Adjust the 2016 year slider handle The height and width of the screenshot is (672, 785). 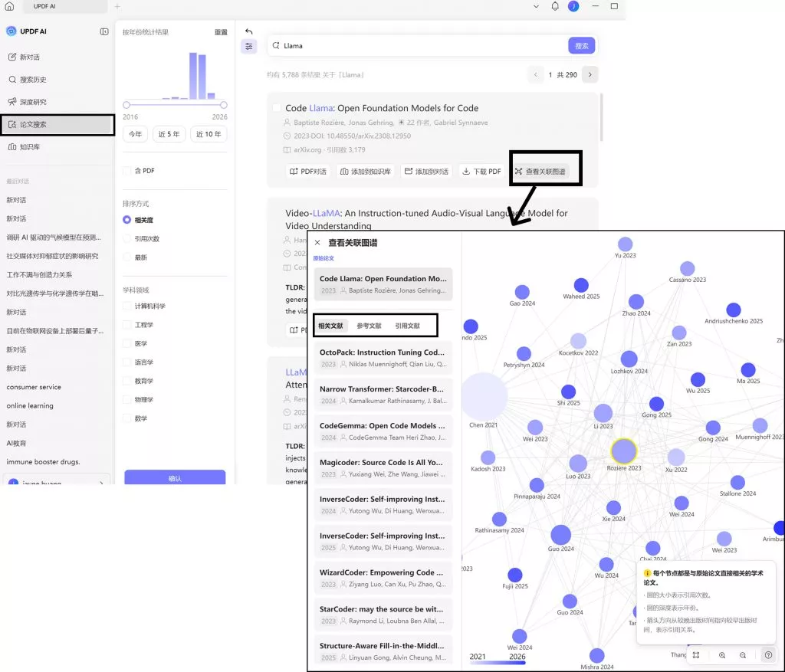[126, 105]
